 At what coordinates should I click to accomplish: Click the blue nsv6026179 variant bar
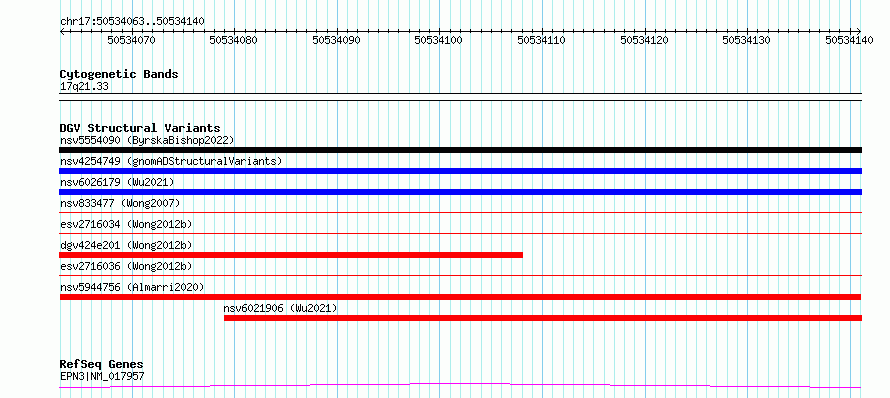pyautogui.click(x=460, y=192)
